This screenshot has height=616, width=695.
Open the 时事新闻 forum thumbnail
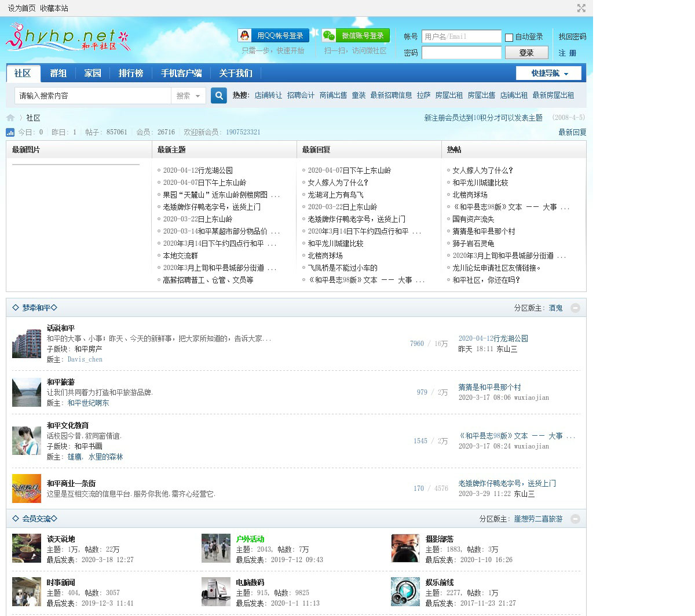click(27, 592)
